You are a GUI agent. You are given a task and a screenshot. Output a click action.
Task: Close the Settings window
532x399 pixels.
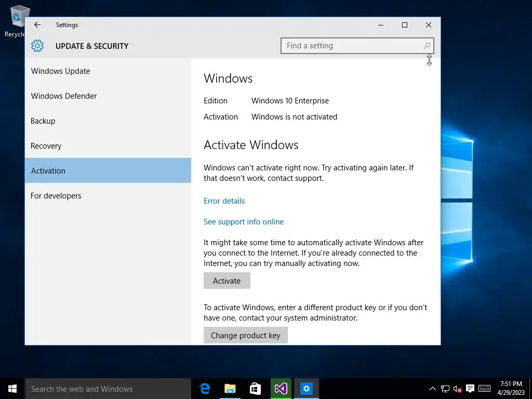429,25
